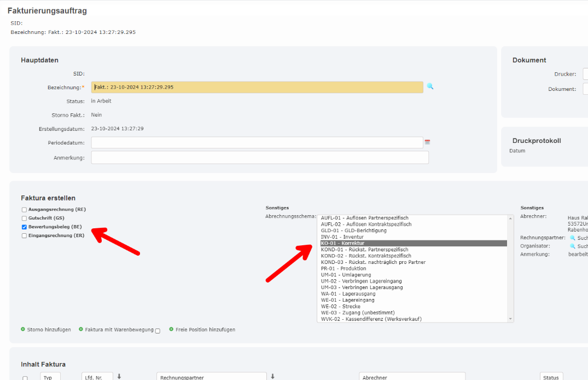This screenshot has width=588, height=380.
Task: Tick the Eingangsrechnung (ER) checkbox
Action: (x=24, y=236)
